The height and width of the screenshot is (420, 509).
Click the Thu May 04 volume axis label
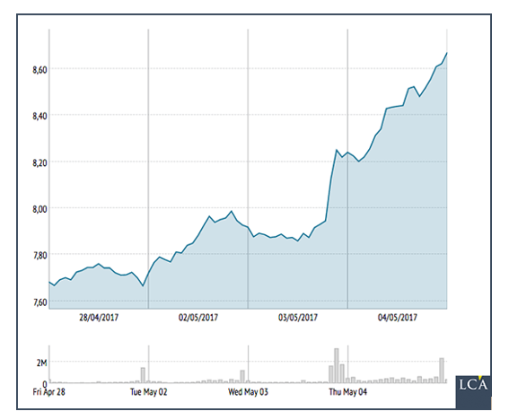(348, 392)
